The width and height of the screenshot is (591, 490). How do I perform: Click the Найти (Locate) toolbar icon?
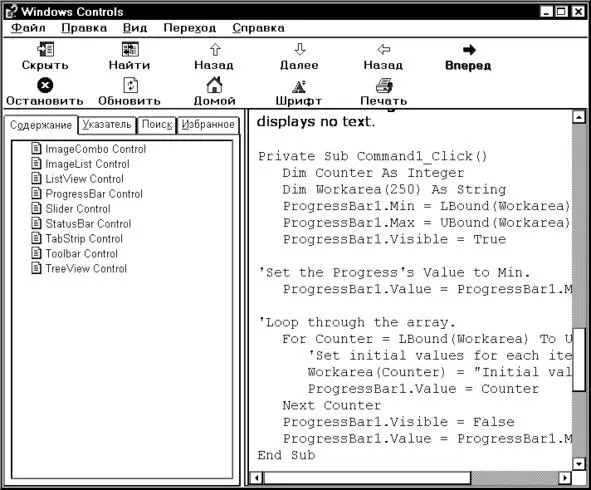[x=130, y=49]
